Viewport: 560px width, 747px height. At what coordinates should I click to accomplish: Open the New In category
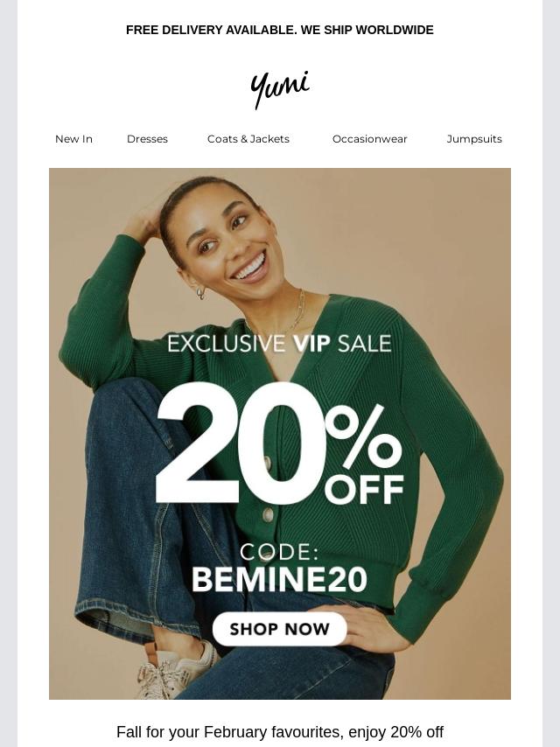(73, 139)
